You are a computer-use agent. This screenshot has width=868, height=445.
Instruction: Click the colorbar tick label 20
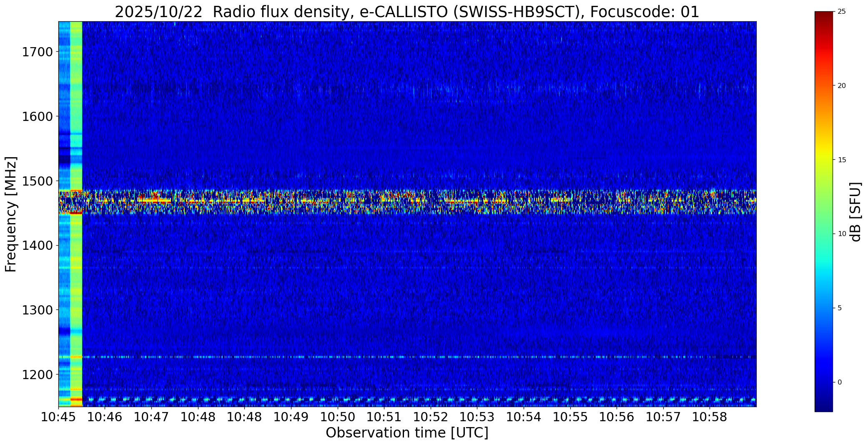tap(842, 85)
